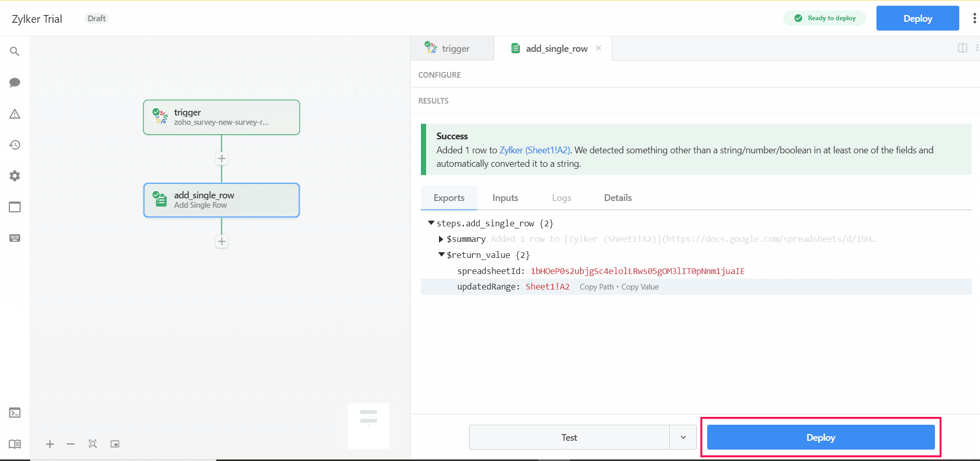Collapse the $return_value entry
The height and width of the screenshot is (461, 980).
click(441, 254)
